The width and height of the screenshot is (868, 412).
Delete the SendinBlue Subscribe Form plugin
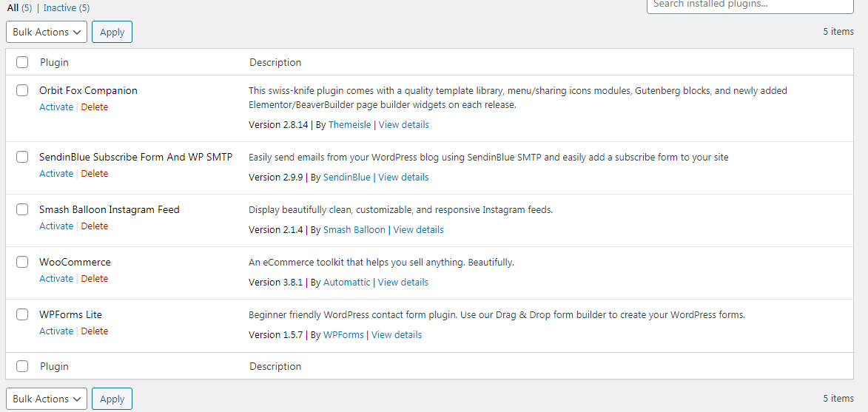[95, 174]
